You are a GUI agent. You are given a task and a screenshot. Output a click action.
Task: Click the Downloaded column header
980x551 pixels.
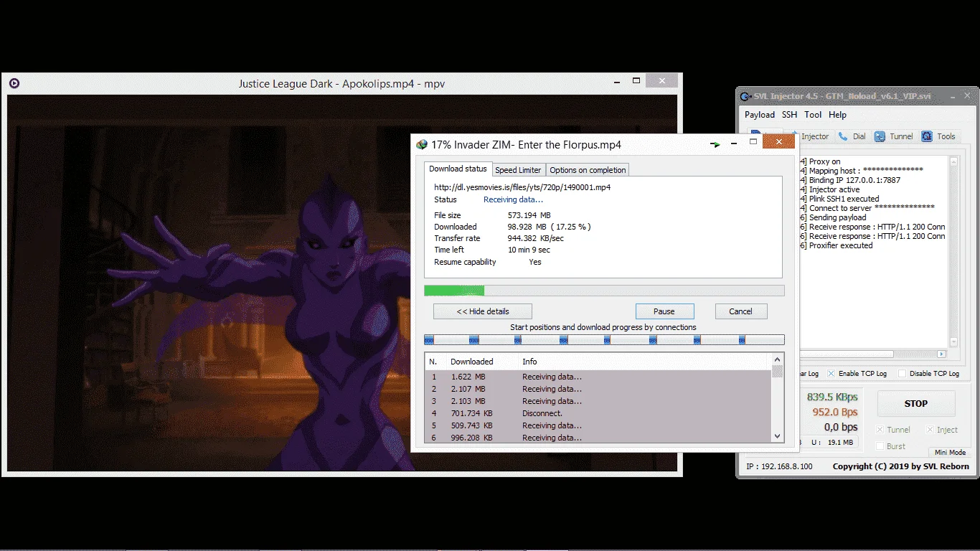481,362
